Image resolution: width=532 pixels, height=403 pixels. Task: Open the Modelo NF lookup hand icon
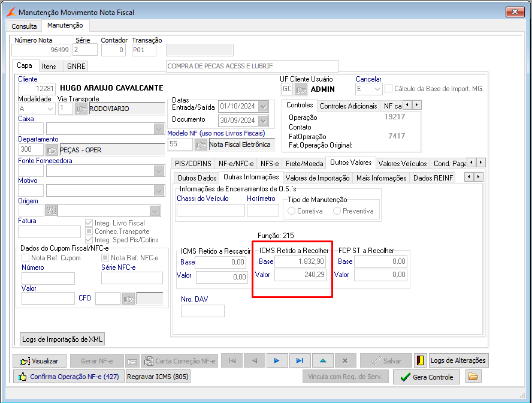tap(201, 145)
